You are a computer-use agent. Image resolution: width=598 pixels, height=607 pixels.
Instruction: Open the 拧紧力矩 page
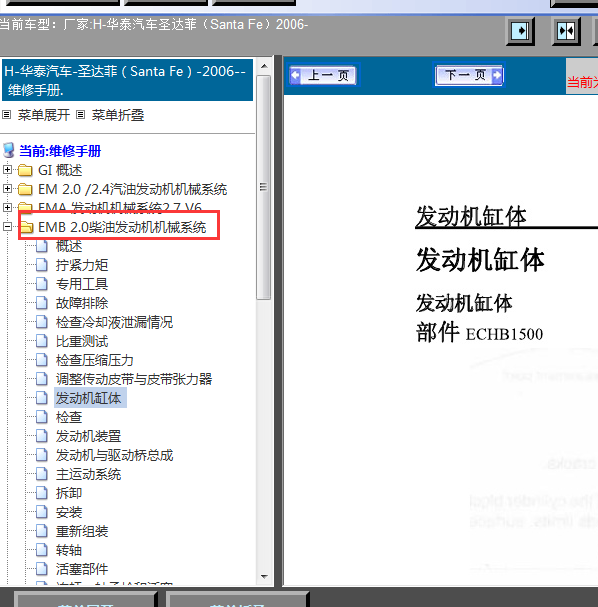(x=82, y=265)
